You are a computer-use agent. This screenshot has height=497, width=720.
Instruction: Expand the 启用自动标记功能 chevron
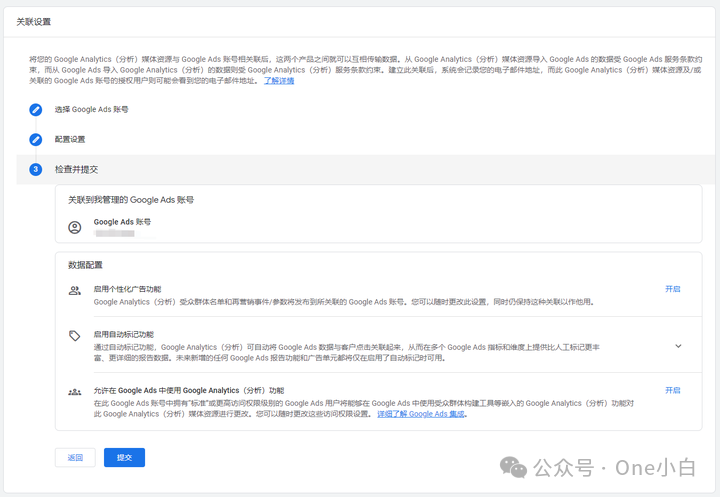point(678,346)
